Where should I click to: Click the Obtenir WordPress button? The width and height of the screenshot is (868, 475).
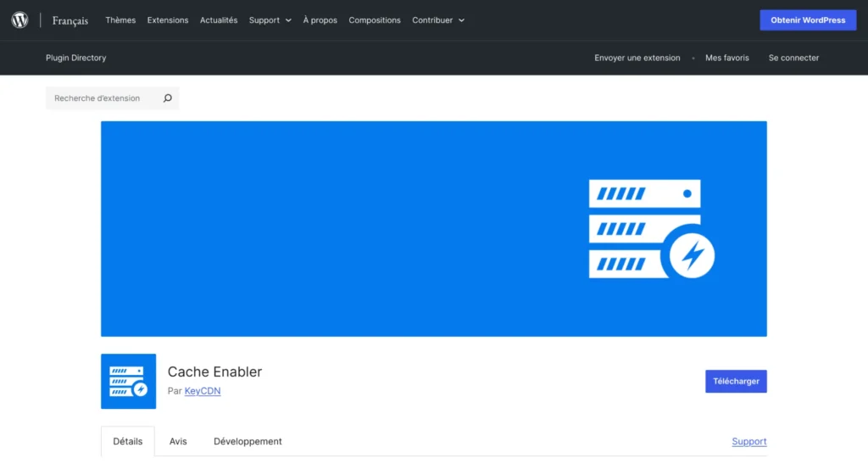coord(808,20)
